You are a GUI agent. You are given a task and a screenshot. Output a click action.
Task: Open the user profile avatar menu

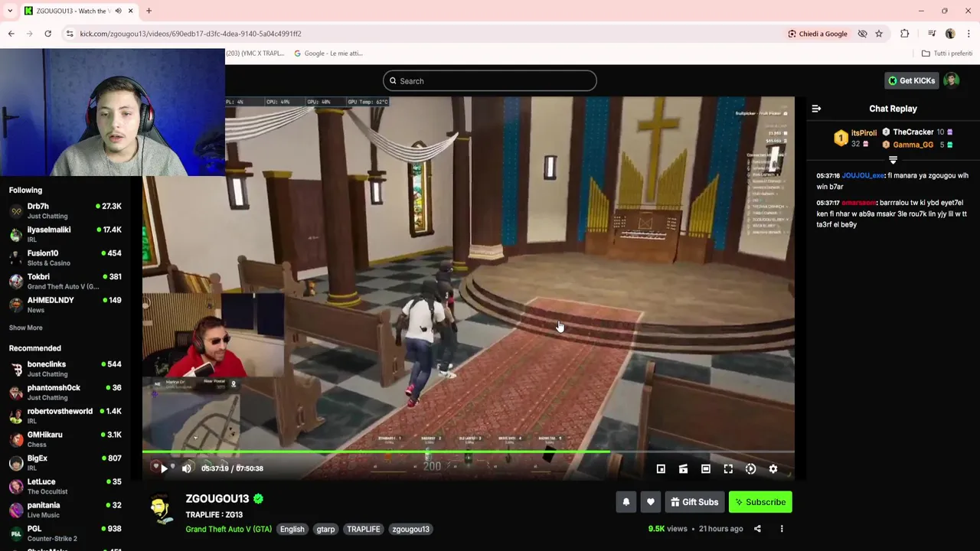(x=952, y=80)
